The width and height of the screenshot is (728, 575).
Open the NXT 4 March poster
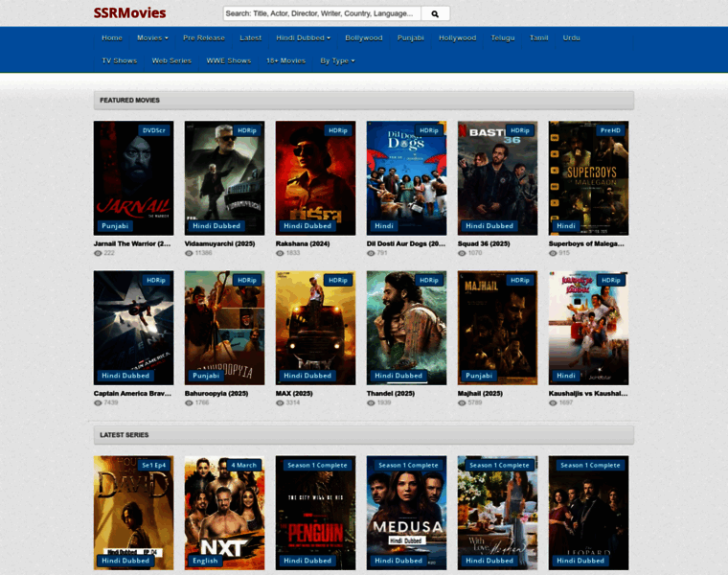click(x=225, y=513)
